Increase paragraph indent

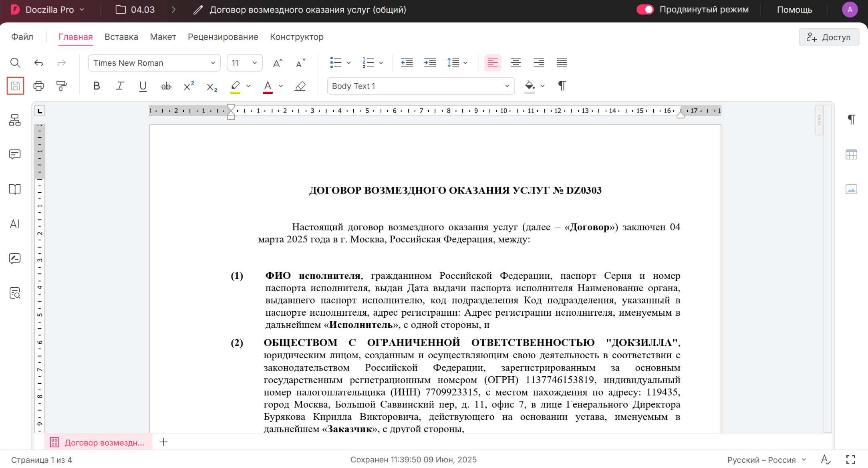point(430,63)
